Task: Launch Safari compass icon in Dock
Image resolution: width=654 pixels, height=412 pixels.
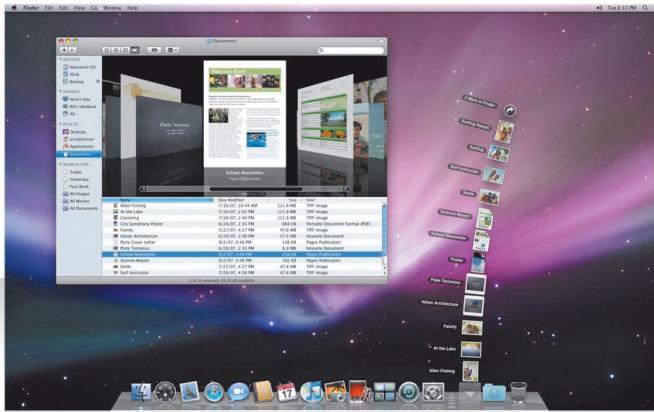Action: [214, 392]
